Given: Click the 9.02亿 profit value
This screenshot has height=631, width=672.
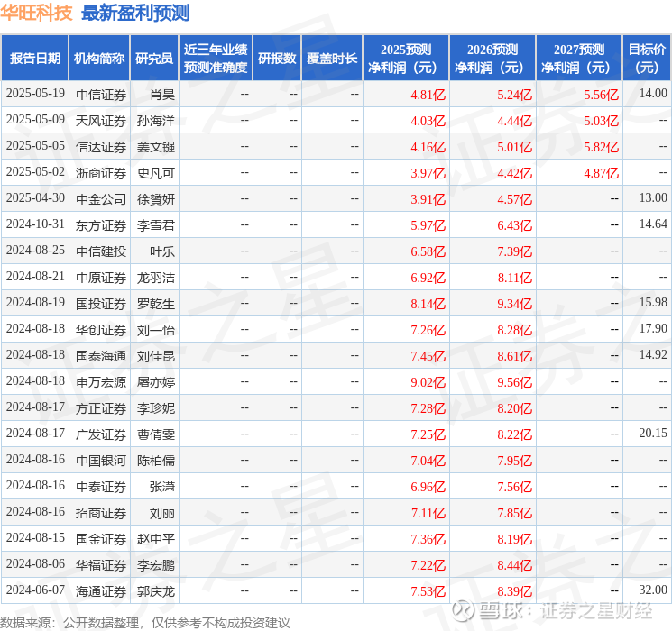Looking at the screenshot, I should click(x=428, y=382).
